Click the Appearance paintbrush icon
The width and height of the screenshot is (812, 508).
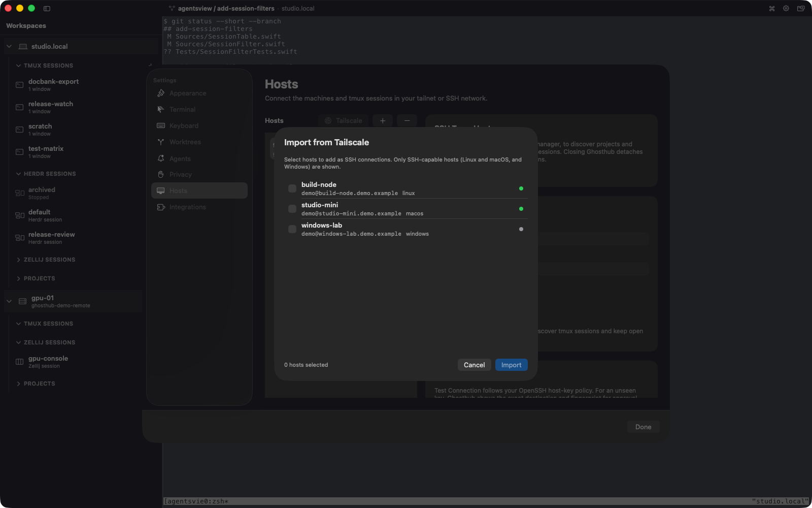pos(161,93)
